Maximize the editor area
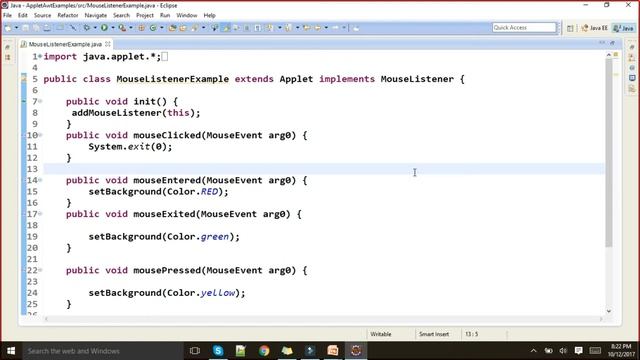 [612, 43]
